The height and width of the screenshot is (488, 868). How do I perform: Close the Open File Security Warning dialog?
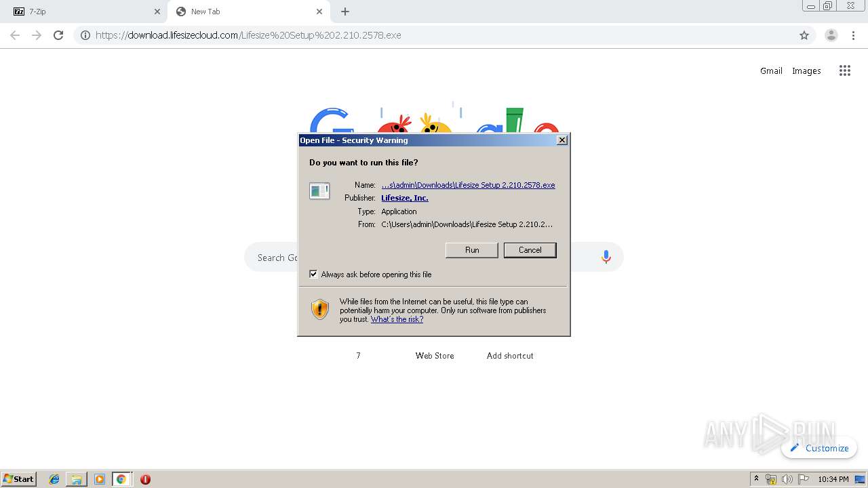(561, 140)
